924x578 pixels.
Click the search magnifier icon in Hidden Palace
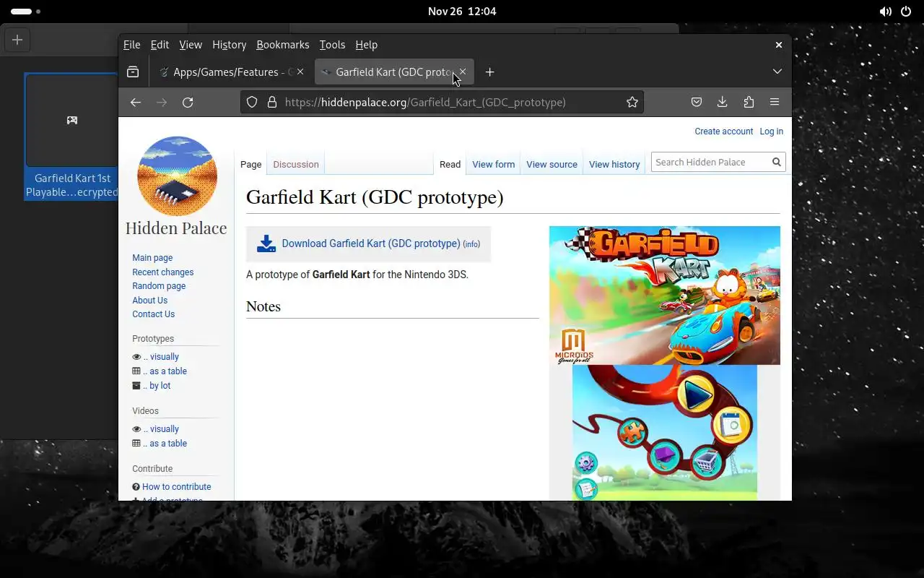point(777,162)
